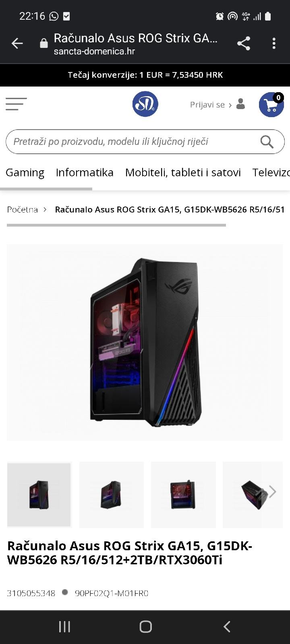This screenshot has height=644, width=290.
Task: Tap the search magnifier icon
Action: coord(267,142)
